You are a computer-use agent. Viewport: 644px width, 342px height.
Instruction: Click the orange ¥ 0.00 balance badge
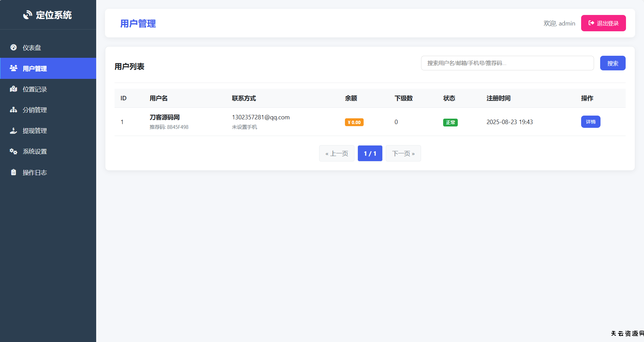pos(354,122)
